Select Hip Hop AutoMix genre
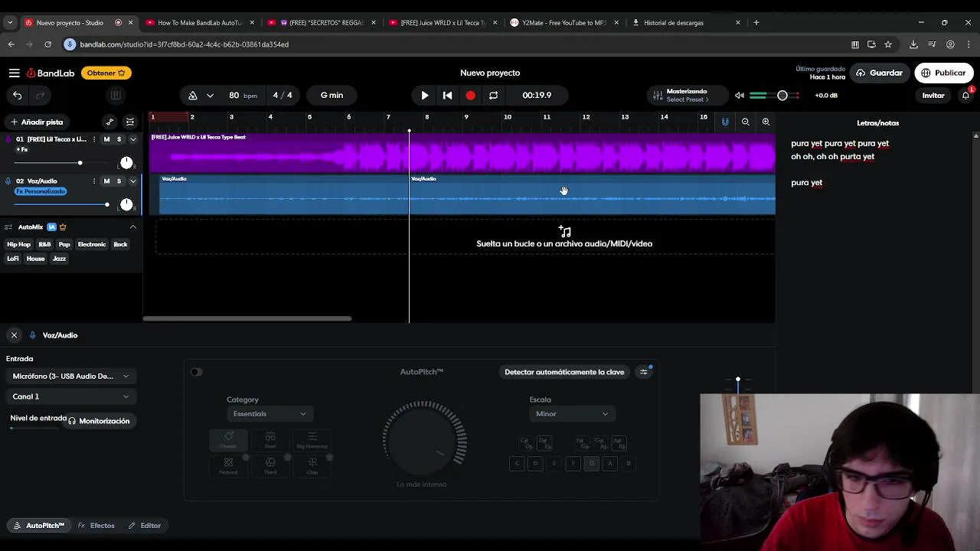This screenshot has width=980, height=551. [x=18, y=244]
